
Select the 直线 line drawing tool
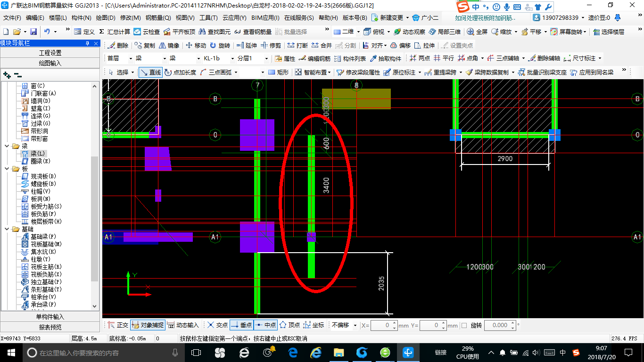pos(151,72)
